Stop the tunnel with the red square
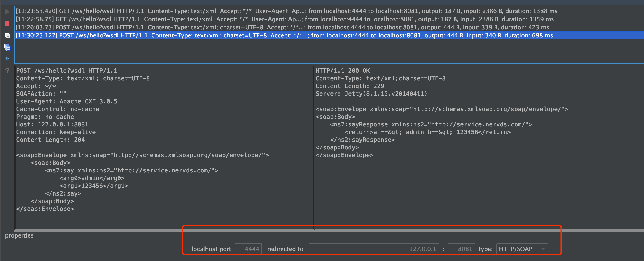Viewport: 644px width, 261px height. click(x=7, y=23)
